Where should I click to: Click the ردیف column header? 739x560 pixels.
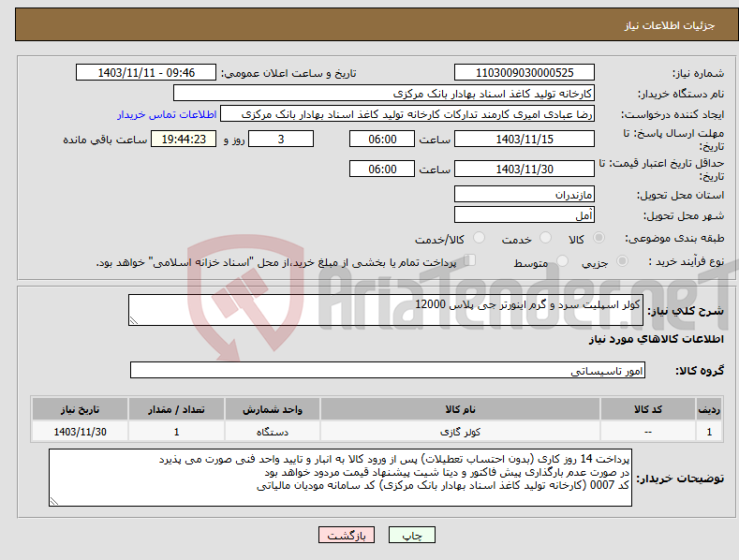coord(709,409)
